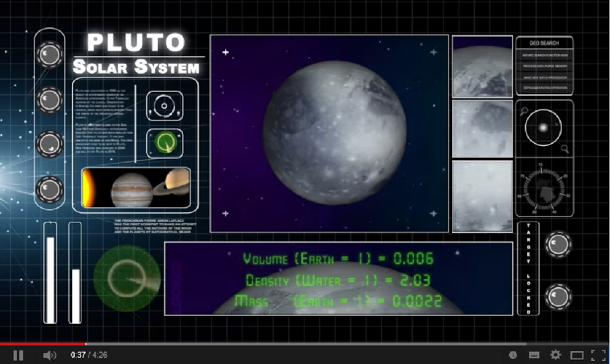Click the Jupiter and Saturn planets image
The width and height of the screenshot is (610, 364).
pos(136,188)
